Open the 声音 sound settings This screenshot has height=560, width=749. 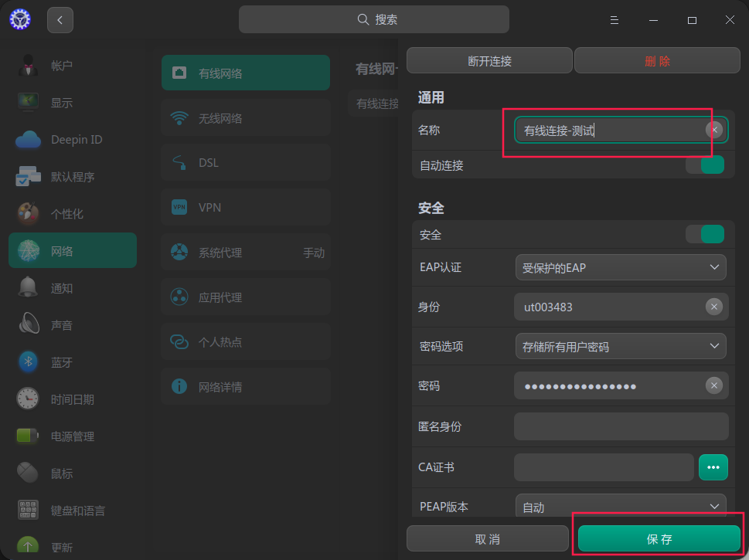[x=73, y=324]
